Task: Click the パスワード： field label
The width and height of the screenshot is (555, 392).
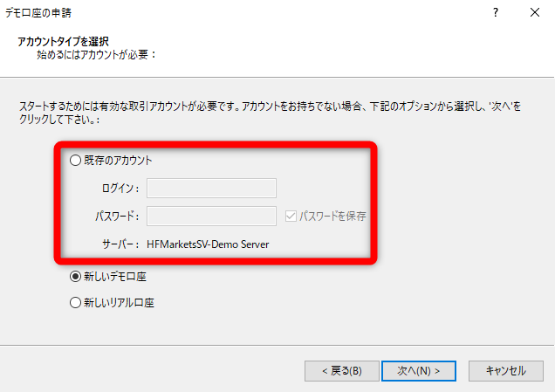Action: (117, 217)
